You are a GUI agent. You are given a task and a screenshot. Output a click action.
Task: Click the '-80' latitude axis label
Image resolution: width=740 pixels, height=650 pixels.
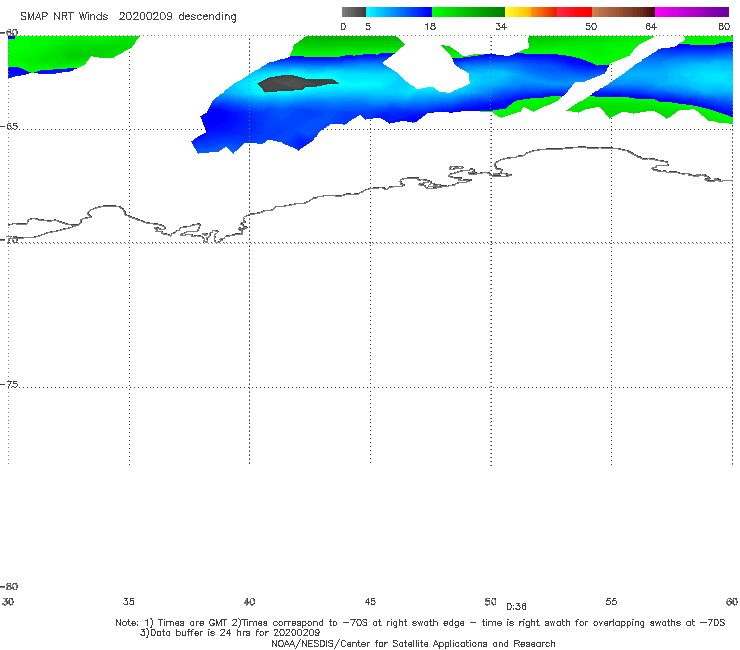[9, 586]
